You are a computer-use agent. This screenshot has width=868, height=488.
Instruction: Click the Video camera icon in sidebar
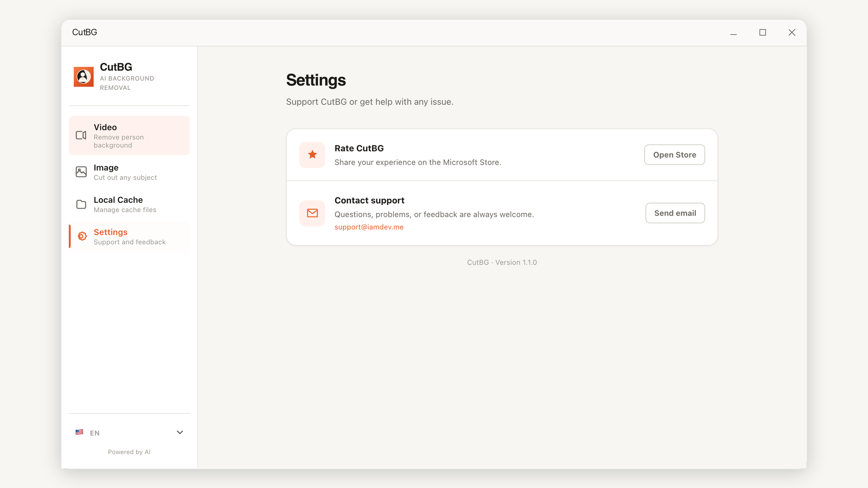click(81, 135)
